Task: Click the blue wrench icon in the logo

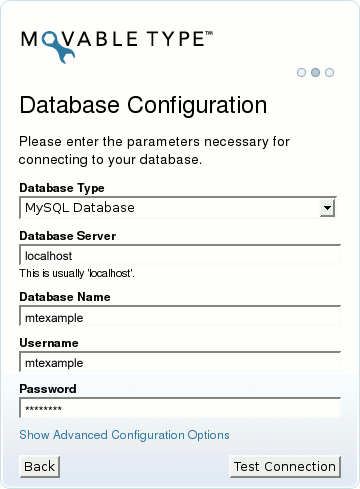Action: pyautogui.click(x=58, y=47)
